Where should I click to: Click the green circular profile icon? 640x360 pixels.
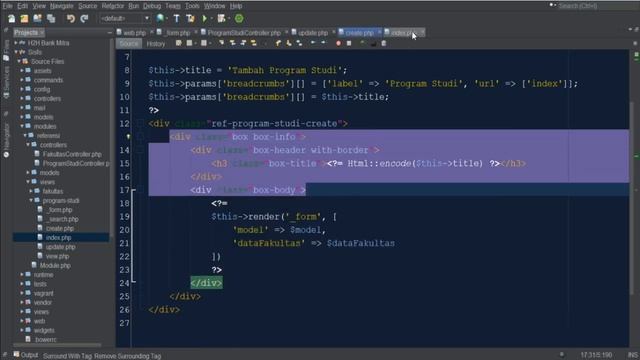click(x=239, y=18)
